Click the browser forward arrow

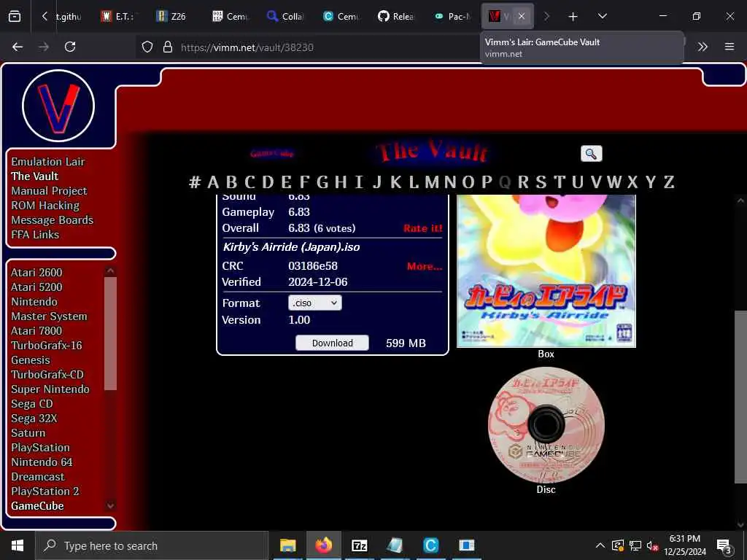pyautogui.click(x=44, y=47)
